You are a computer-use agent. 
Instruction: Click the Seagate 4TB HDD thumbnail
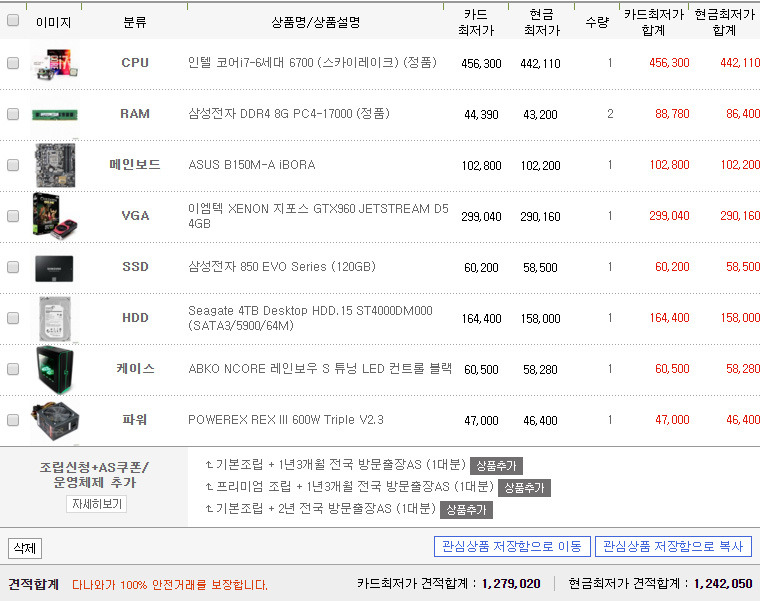(x=54, y=318)
